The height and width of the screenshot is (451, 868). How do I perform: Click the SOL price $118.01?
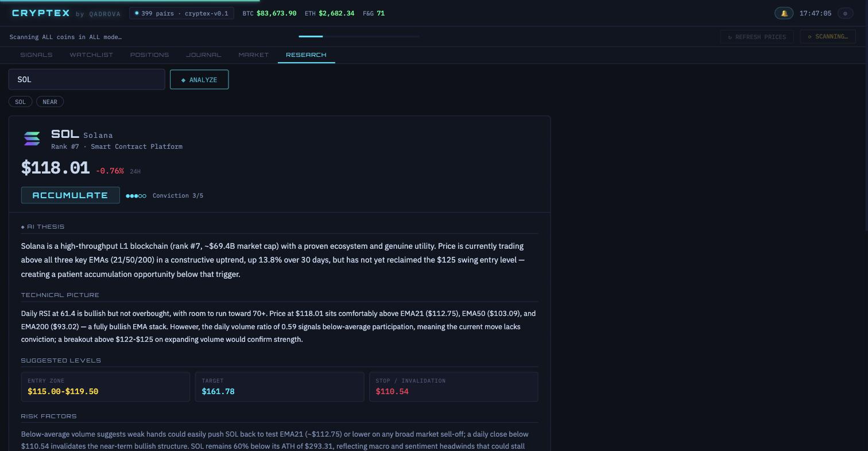pos(55,168)
